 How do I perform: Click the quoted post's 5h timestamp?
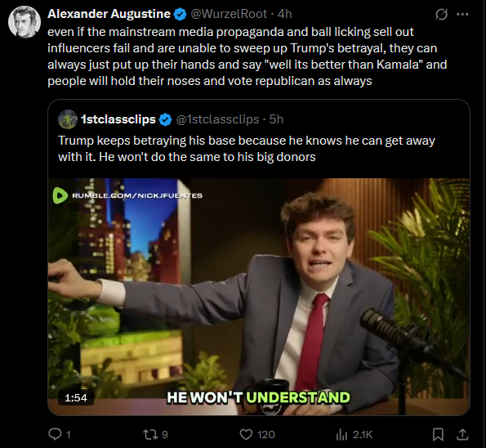coord(276,119)
